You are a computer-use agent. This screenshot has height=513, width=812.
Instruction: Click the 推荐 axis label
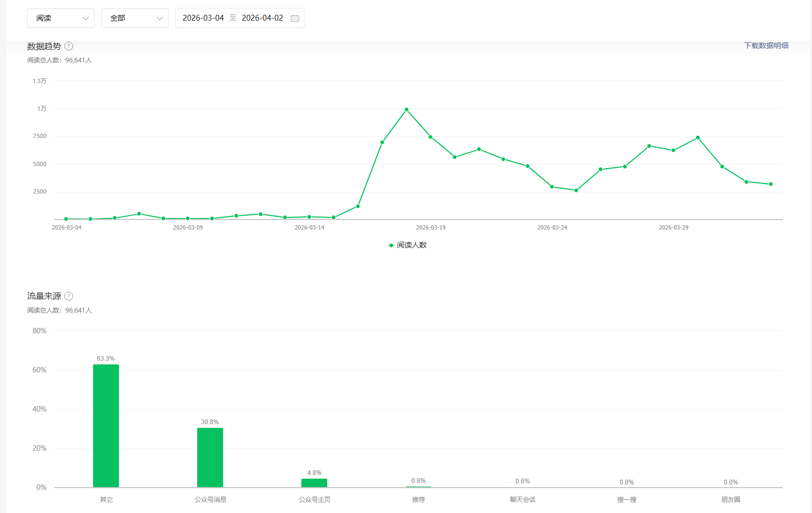(x=419, y=499)
